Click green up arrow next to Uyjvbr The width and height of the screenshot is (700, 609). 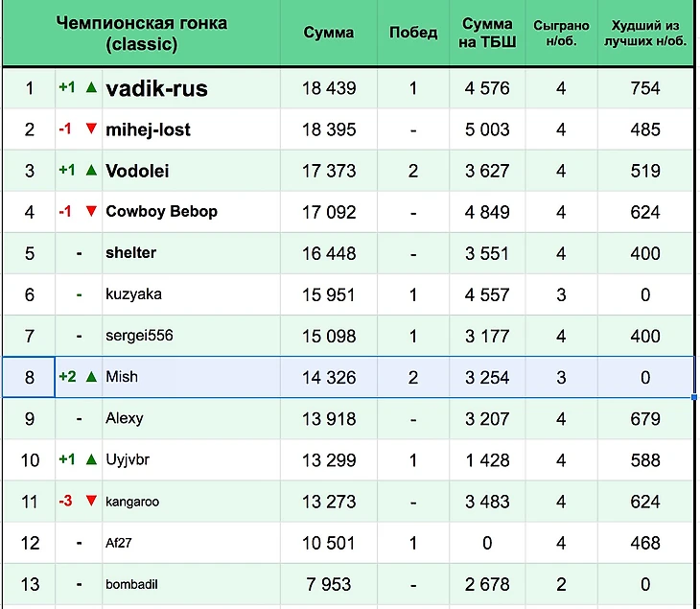click(91, 459)
